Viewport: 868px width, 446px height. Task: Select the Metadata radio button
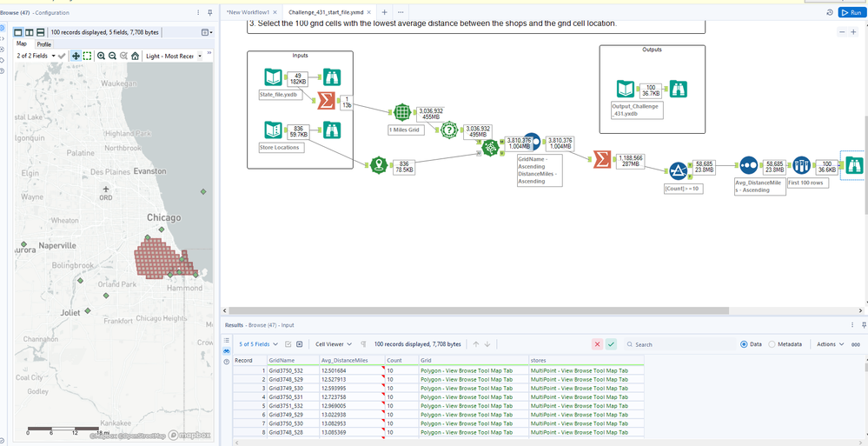772,344
